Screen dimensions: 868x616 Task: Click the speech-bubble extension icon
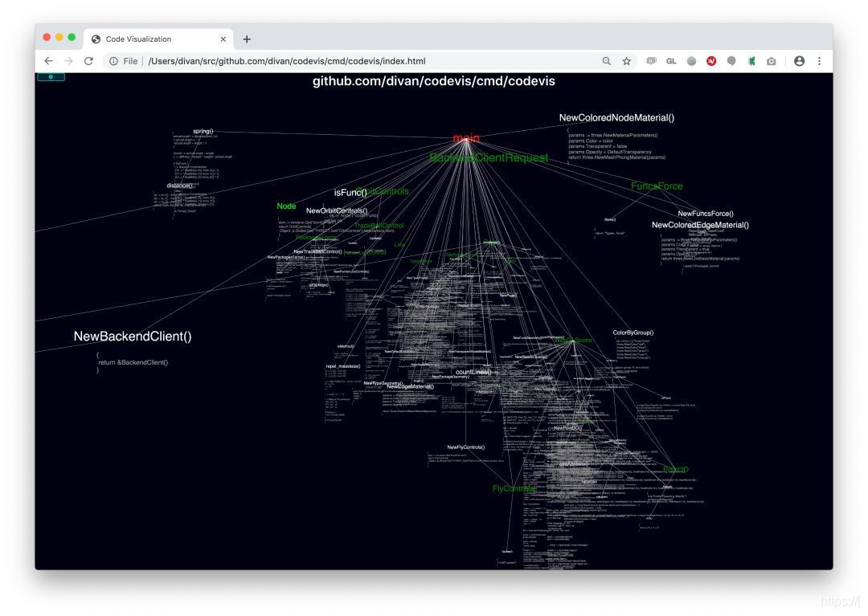tap(731, 61)
